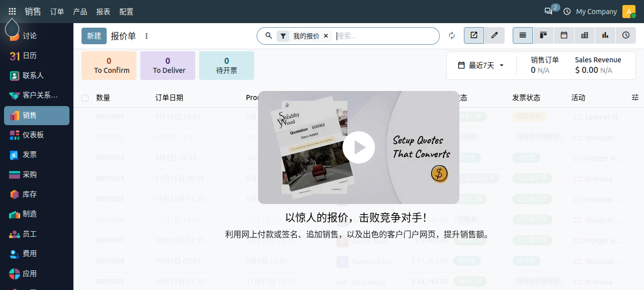The height and width of the screenshot is (290, 644).
Task: Switch to pivot table view
Action: coord(585,36)
